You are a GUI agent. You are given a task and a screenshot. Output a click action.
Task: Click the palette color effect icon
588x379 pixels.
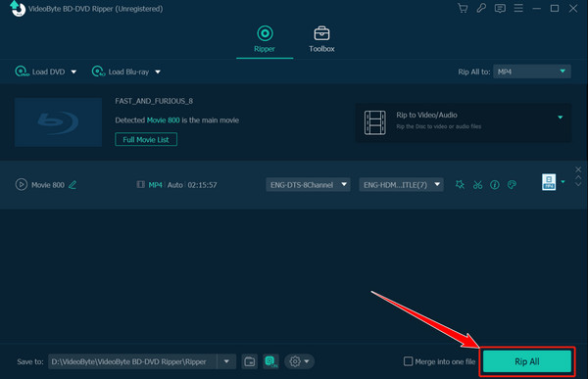512,184
